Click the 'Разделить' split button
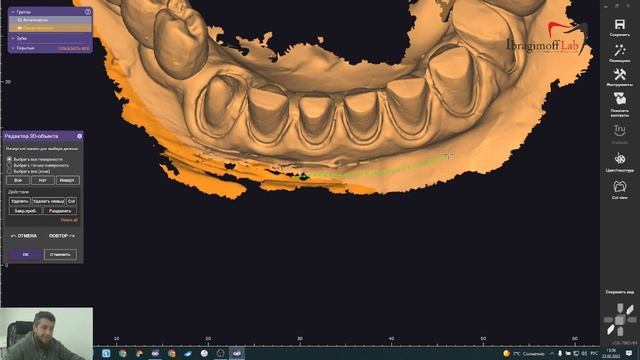This screenshot has height=360, width=640. [x=60, y=211]
